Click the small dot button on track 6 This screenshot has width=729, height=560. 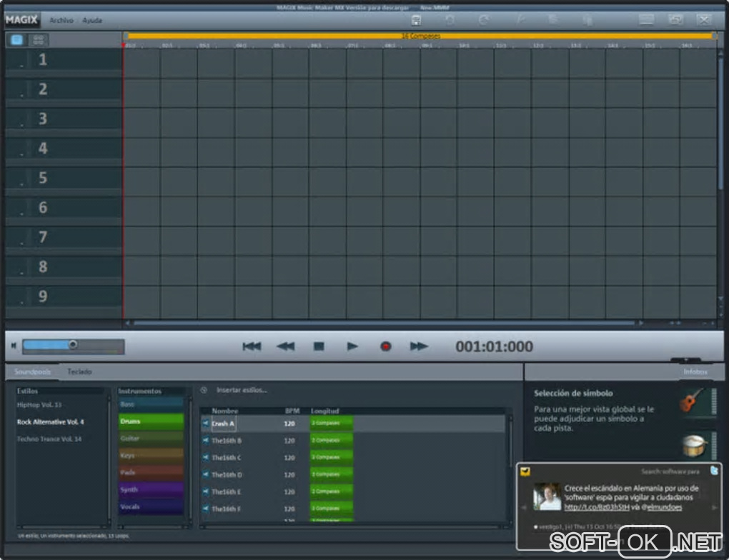pos(21,214)
